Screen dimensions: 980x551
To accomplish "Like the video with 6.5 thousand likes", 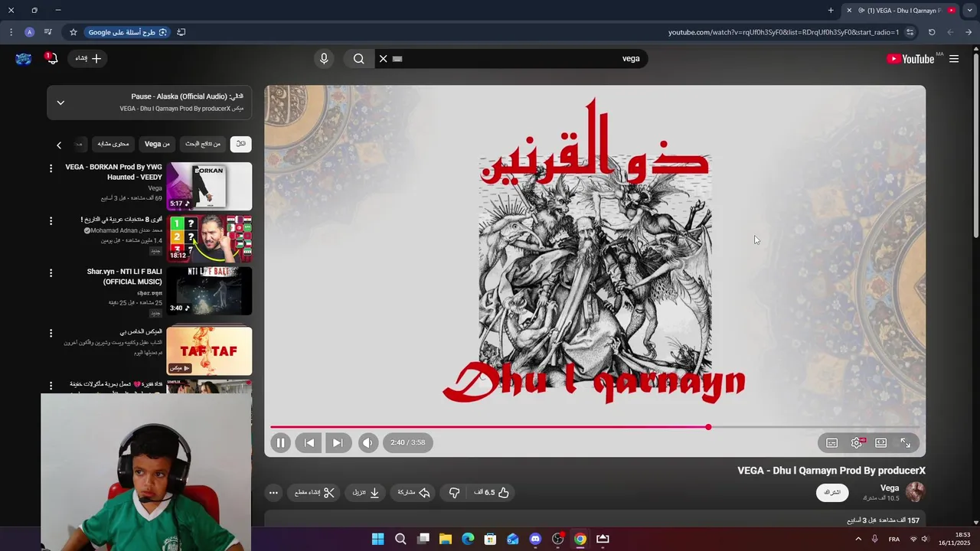I will point(492,493).
